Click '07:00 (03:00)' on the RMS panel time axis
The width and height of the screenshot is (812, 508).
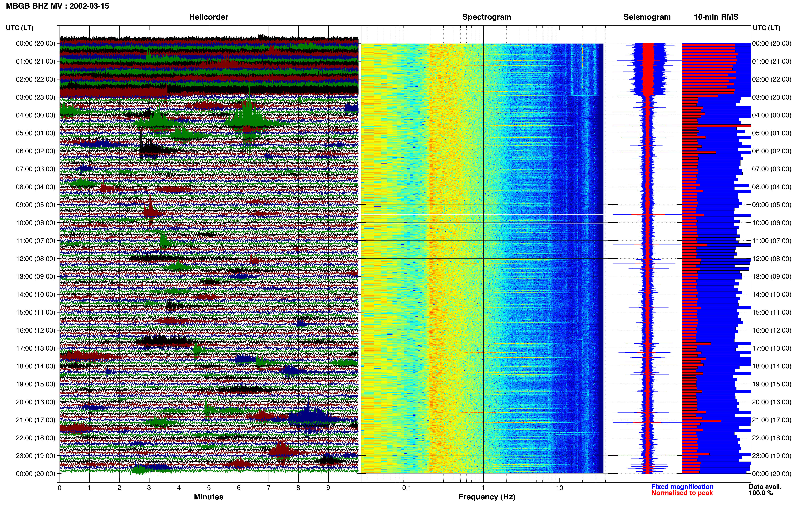[x=772, y=169]
